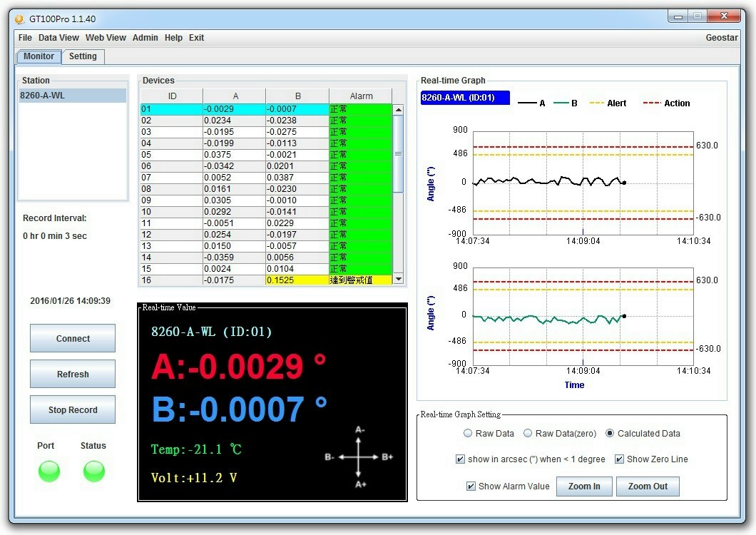Viewport: 756px width, 535px height.
Task: Click the green Port indicator light
Action: tap(49, 471)
